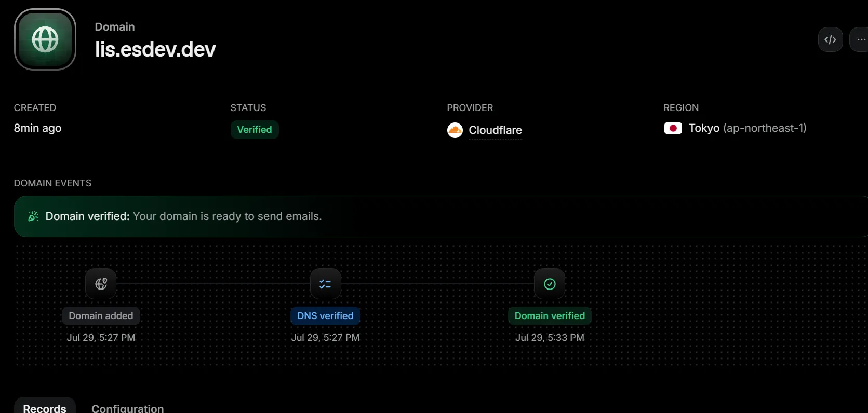
Task: Click the Domain verified green label
Action: pos(550,316)
